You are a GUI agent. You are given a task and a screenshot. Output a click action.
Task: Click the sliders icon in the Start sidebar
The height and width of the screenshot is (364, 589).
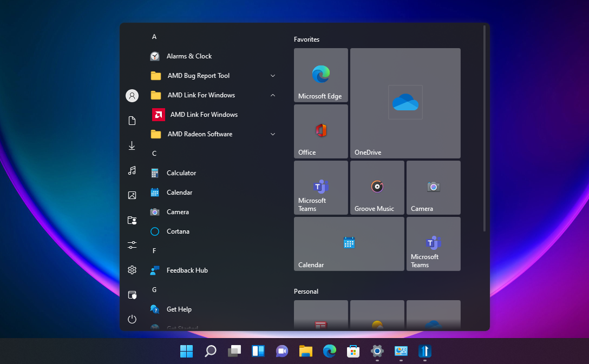[132, 245]
